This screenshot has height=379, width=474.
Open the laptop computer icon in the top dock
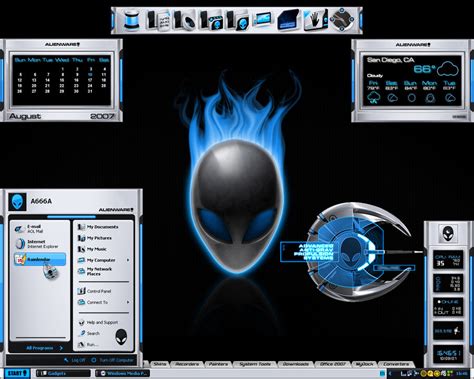262,19
